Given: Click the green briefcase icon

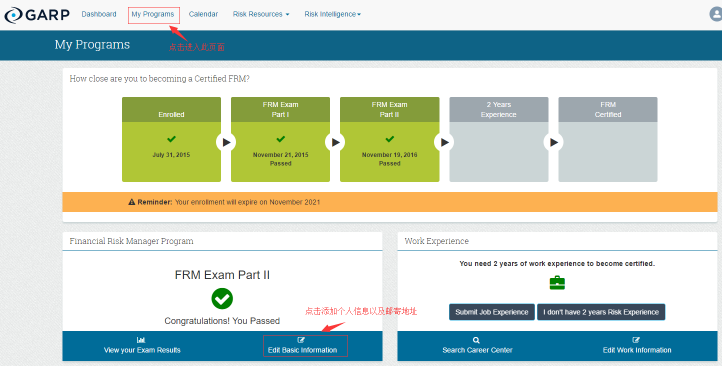Looking at the screenshot, I should (x=557, y=283).
